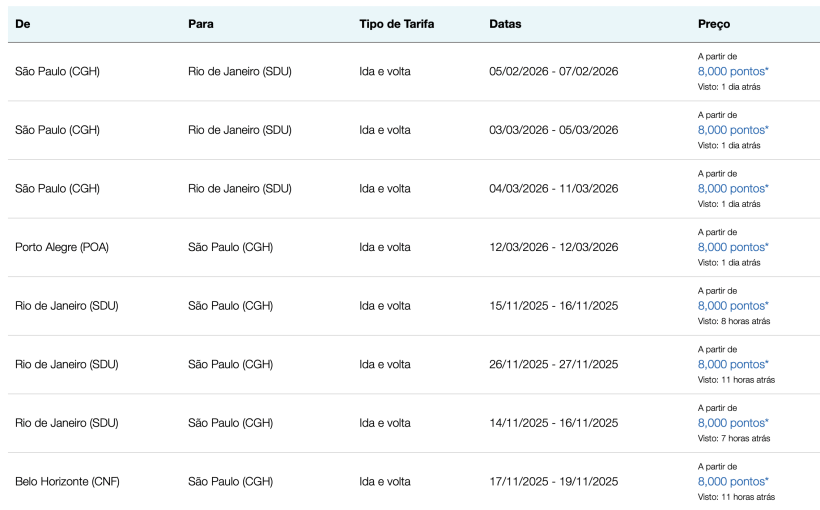Open 8,000 pontos offer for 14/11/2025 - 16/11/2025
The height and width of the screenshot is (510, 820).
(x=732, y=423)
